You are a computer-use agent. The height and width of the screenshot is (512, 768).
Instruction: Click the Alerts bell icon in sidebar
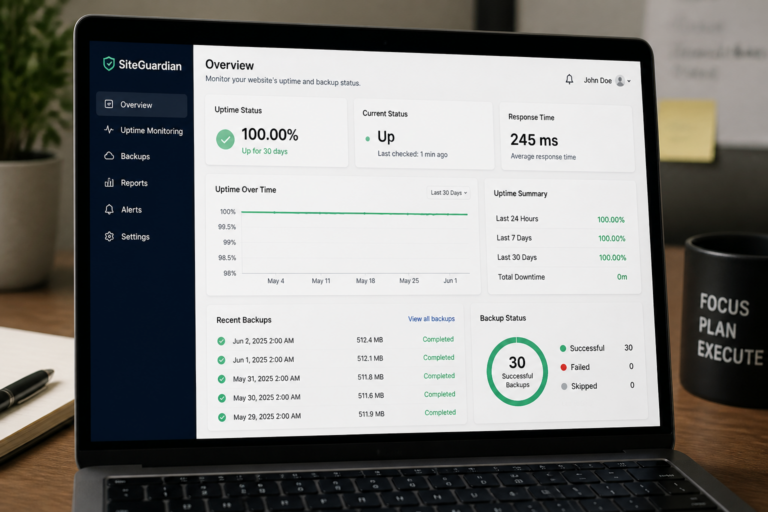pos(109,209)
